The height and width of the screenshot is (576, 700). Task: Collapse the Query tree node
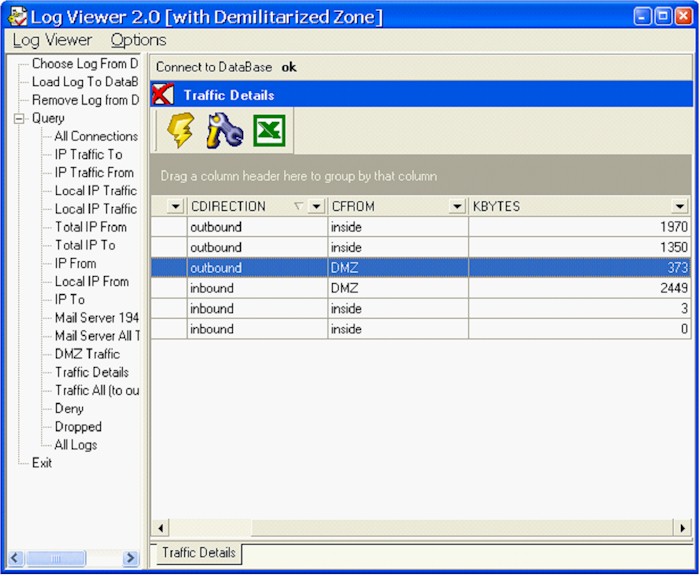19,118
